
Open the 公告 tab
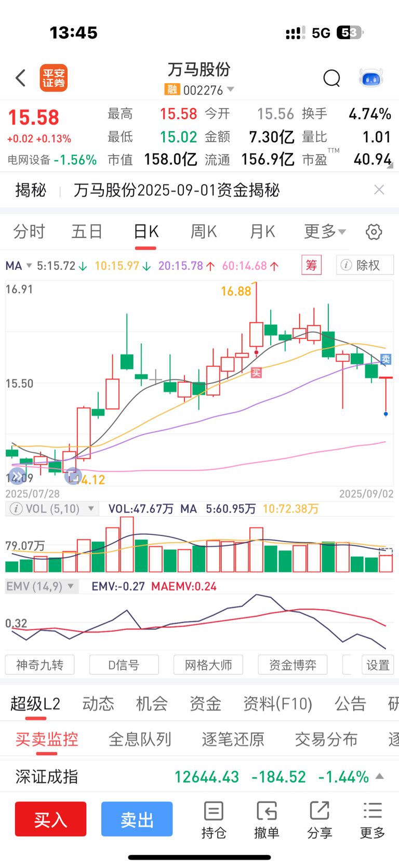tap(351, 704)
